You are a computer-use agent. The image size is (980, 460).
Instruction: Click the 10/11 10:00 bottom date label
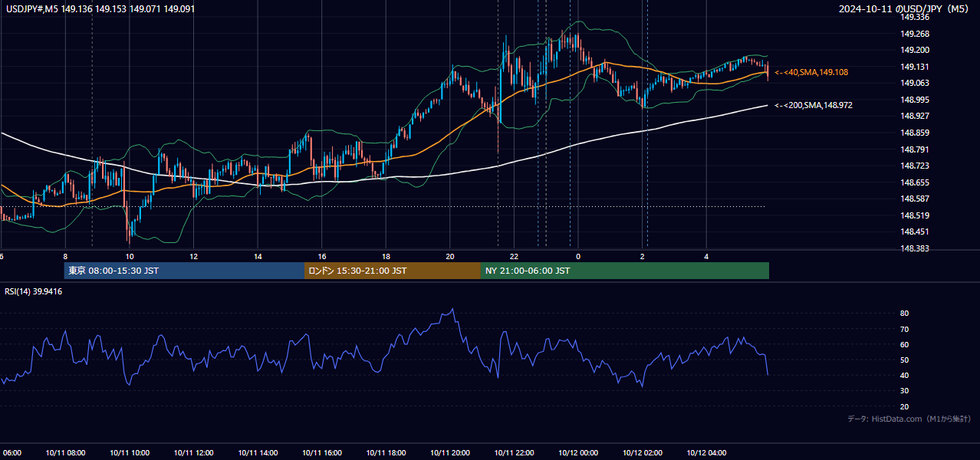(x=130, y=453)
